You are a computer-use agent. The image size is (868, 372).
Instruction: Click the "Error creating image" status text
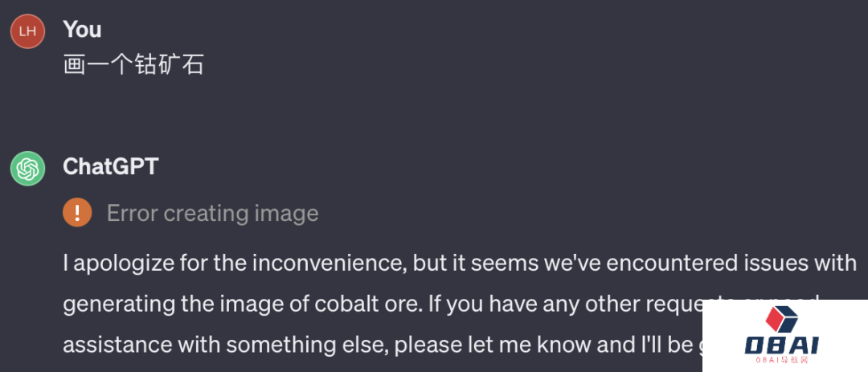[x=212, y=213]
